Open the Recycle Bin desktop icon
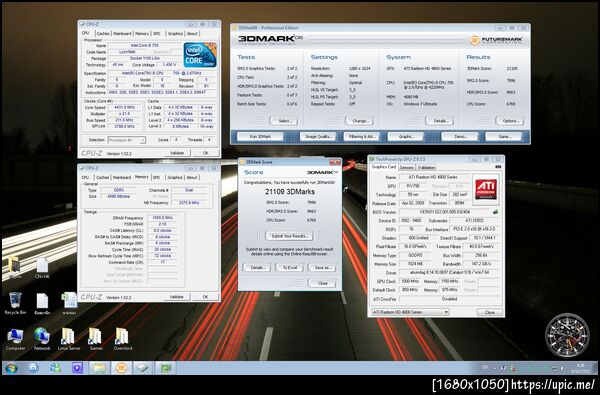The height and width of the screenshot is (395, 600). point(15,303)
